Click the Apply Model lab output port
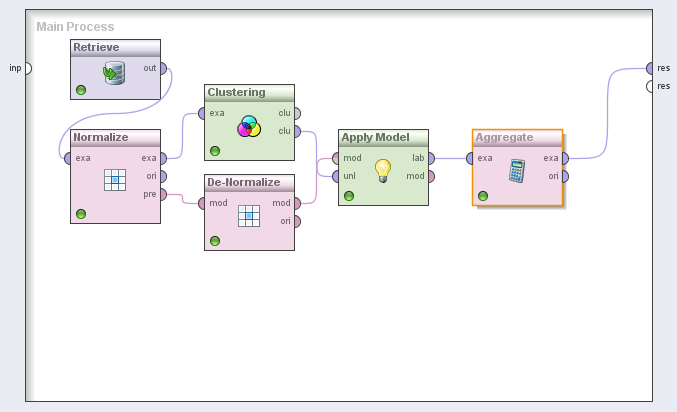 pyautogui.click(x=431, y=158)
